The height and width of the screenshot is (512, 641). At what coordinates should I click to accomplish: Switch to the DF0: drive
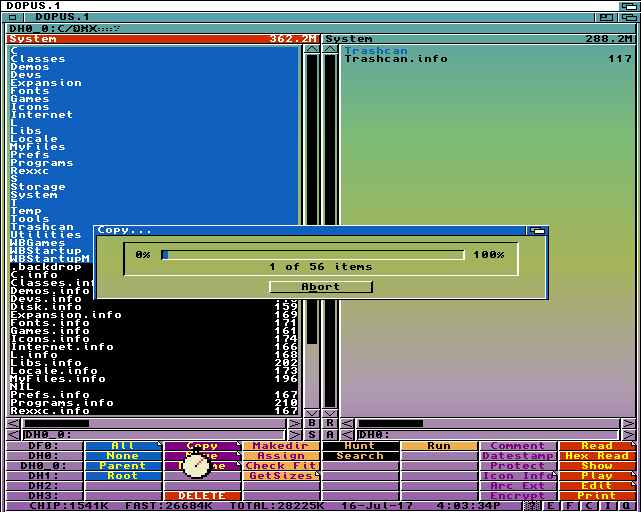coord(44,446)
